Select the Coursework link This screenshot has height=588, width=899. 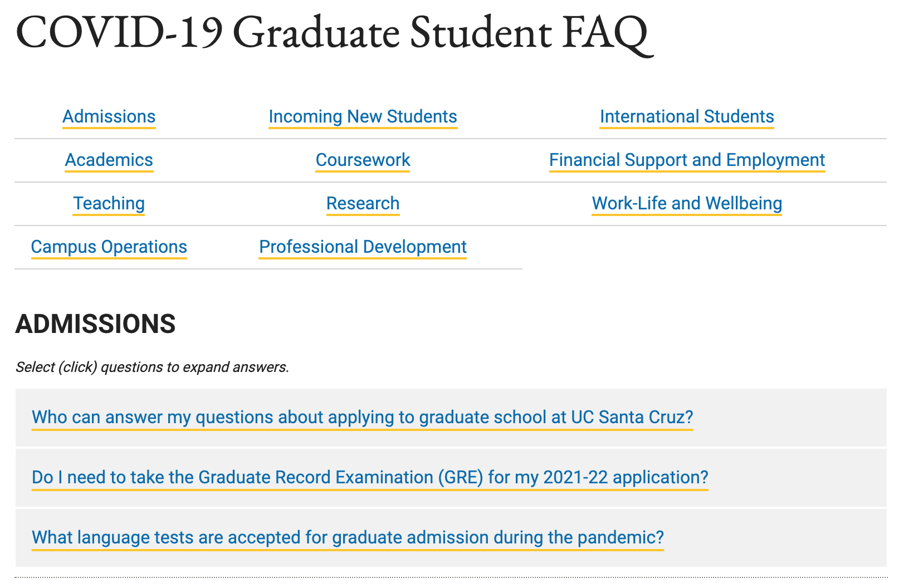pos(363,160)
